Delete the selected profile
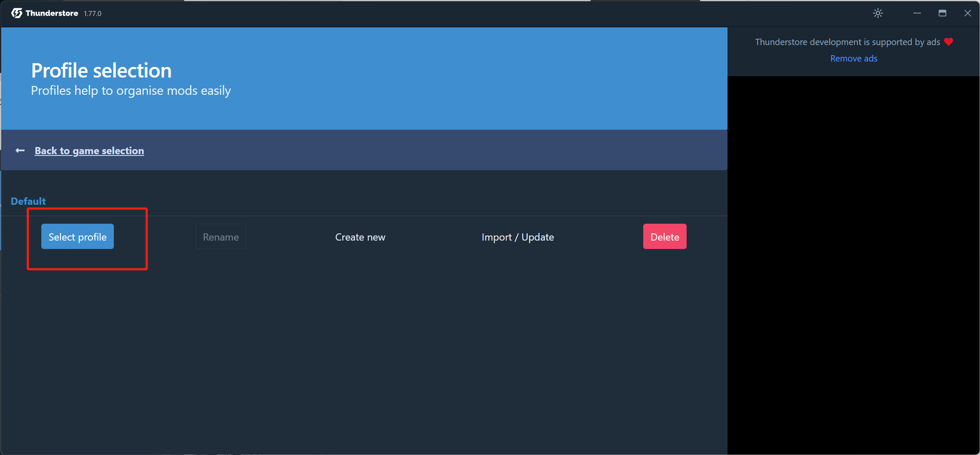The width and height of the screenshot is (980, 455). click(664, 237)
